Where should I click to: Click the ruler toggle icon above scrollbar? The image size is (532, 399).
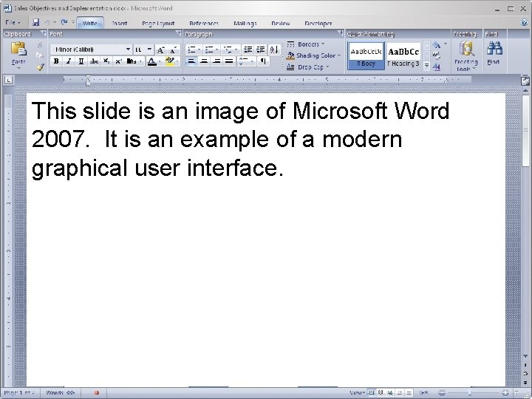pyautogui.click(x=525, y=81)
